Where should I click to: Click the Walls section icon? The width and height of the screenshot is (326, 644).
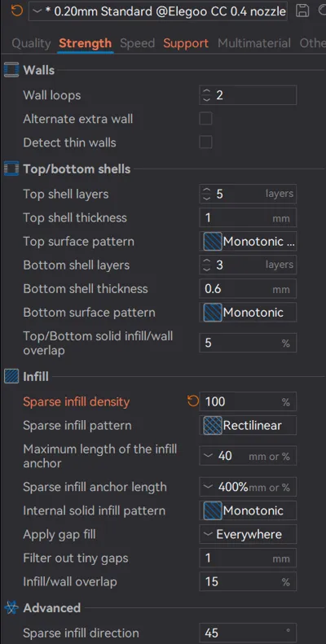tap(11, 70)
